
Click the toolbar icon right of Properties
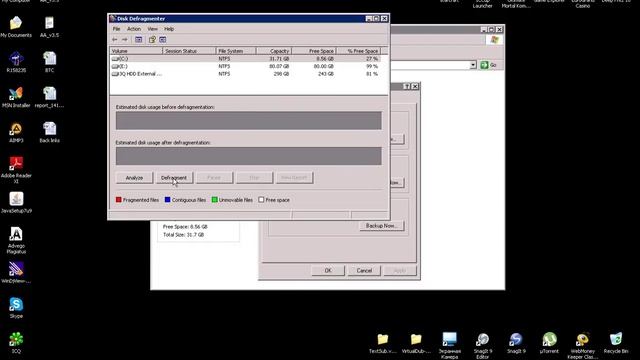(163, 40)
